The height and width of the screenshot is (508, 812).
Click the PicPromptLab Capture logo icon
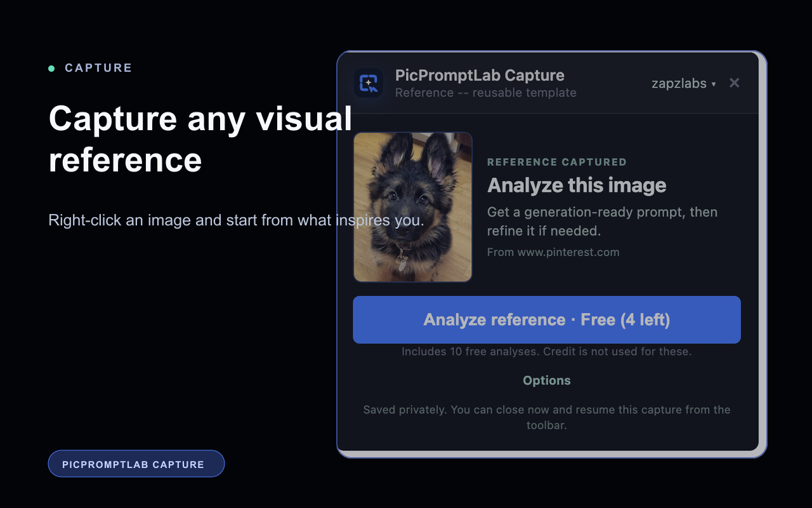tap(369, 83)
